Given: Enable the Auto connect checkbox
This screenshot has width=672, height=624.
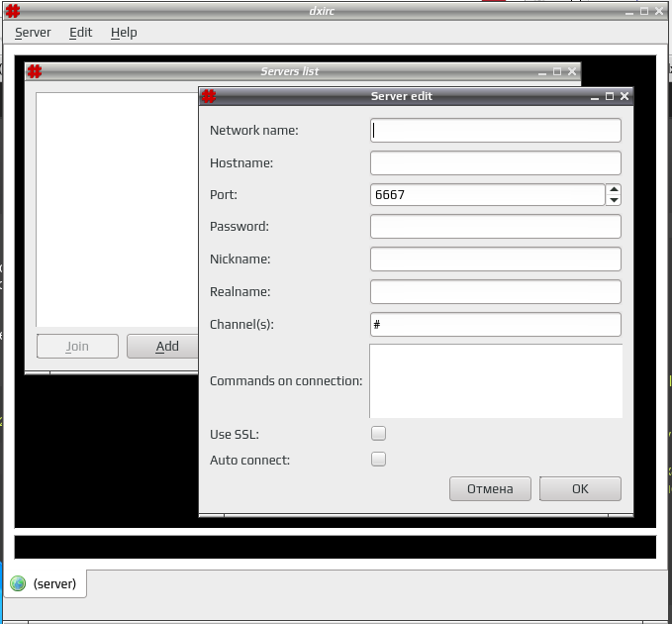Looking at the screenshot, I should (378, 460).
